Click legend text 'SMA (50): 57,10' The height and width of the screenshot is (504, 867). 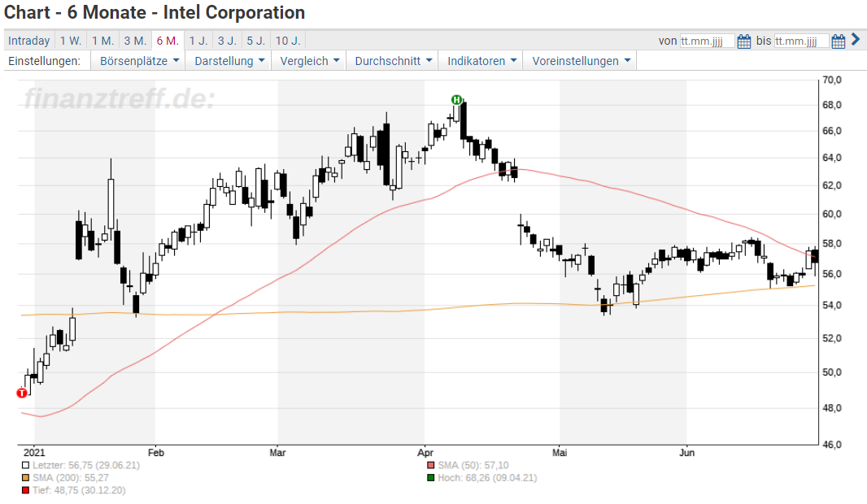473,465
